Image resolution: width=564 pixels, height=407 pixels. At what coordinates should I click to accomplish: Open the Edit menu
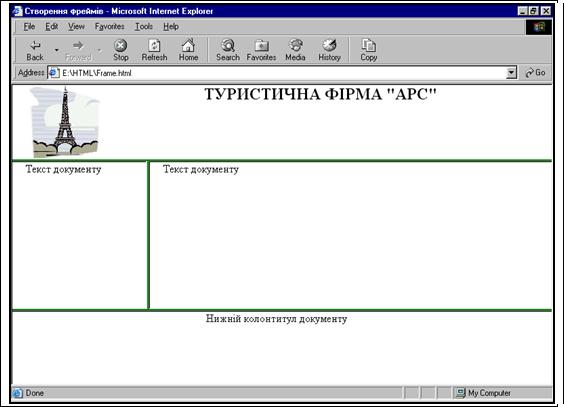pos(51,27)
